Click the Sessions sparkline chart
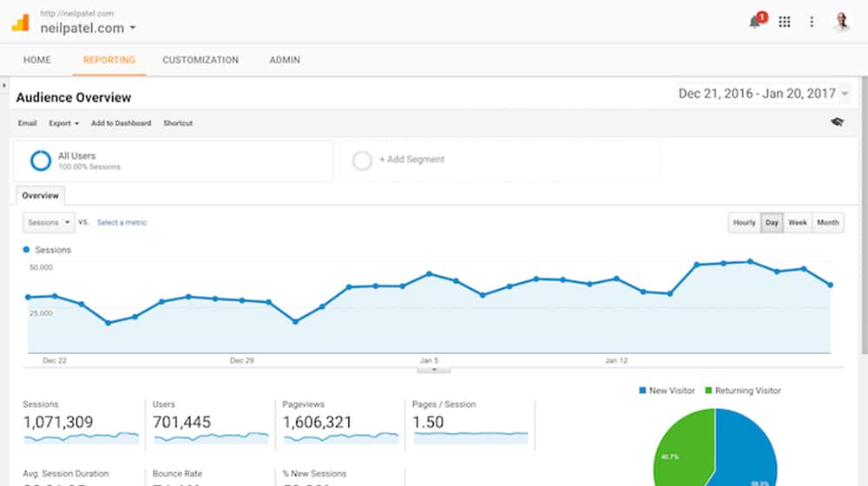 (x=82, y=438)
